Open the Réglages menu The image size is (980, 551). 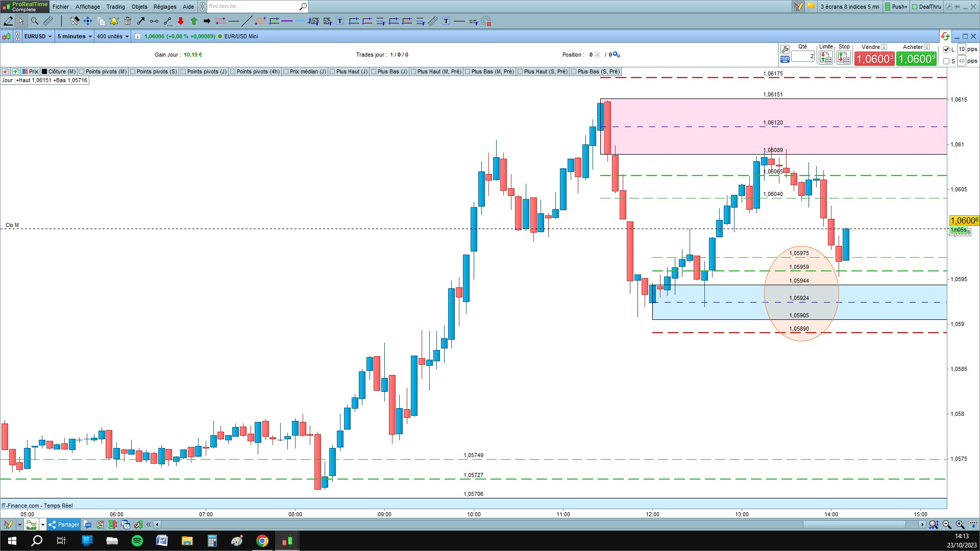[164, 7]
